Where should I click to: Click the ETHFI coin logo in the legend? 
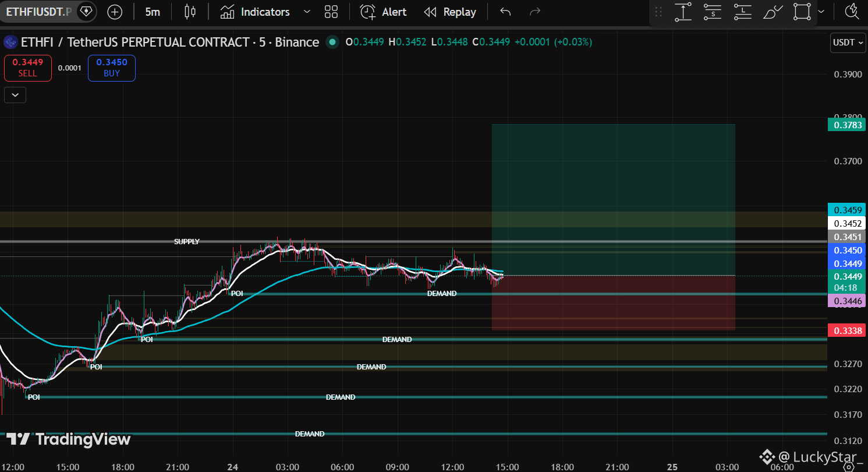[10, 42]
